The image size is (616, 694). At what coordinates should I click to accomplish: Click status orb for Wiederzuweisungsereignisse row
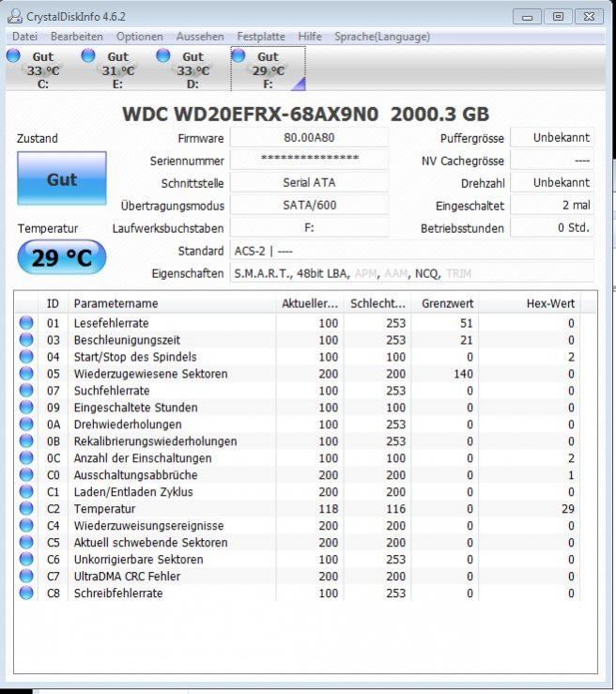pos(26,525)
